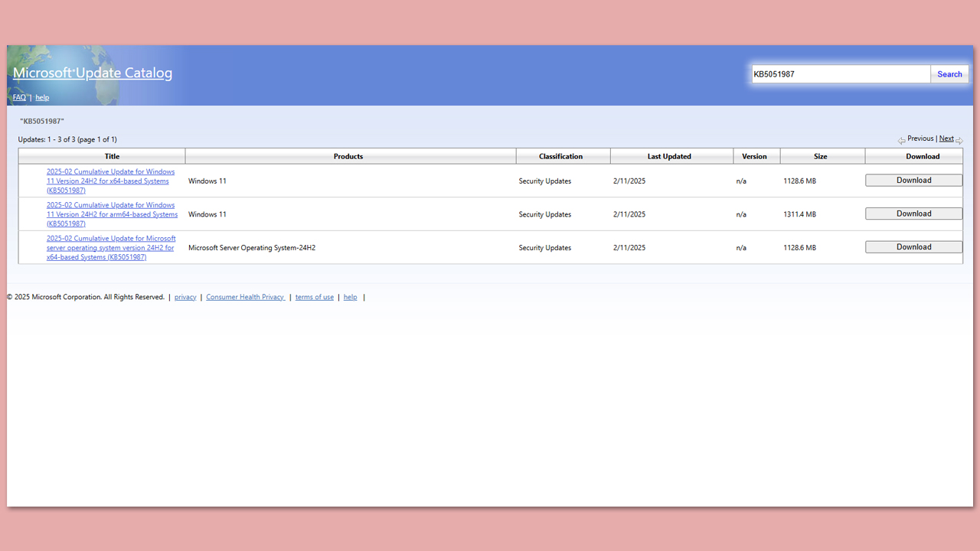This screenshot has height=551, width=980.
Task: Open the terms of use footer link
Action: click(x=315, y=297)
